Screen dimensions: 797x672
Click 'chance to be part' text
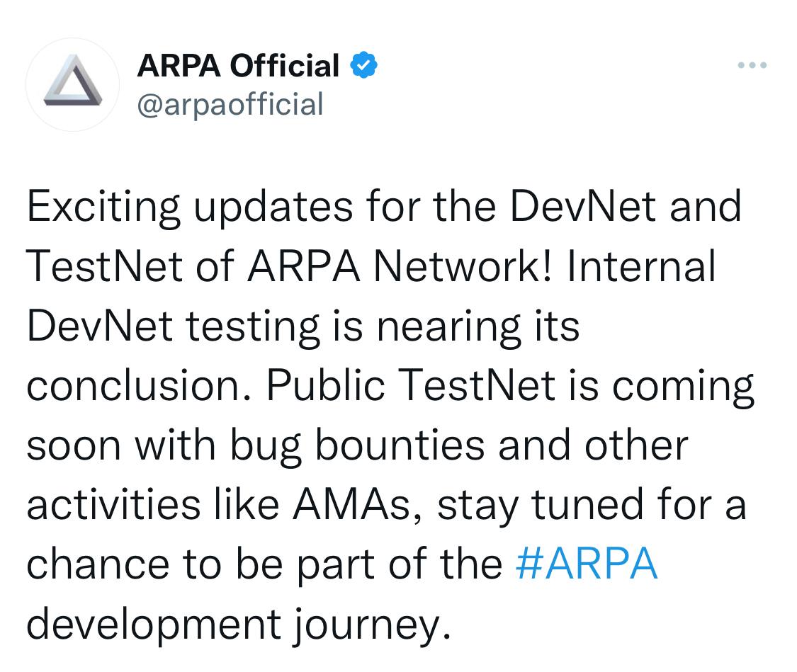coord(200,565)
